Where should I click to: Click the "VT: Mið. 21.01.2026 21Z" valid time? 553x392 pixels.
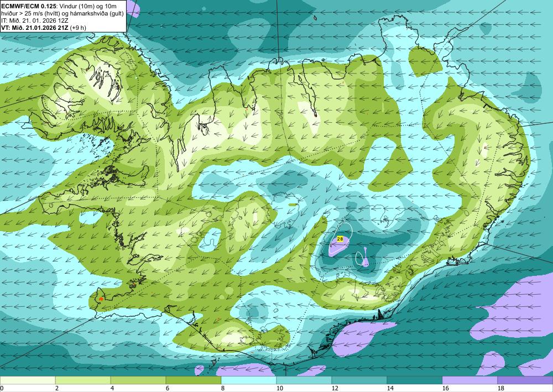pyautogui.click(x=35, y=28)
